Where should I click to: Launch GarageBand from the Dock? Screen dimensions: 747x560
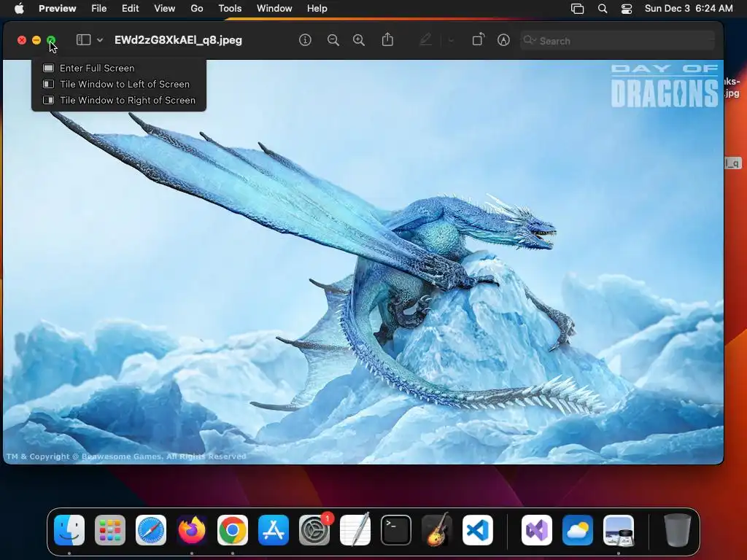point(437,530)
